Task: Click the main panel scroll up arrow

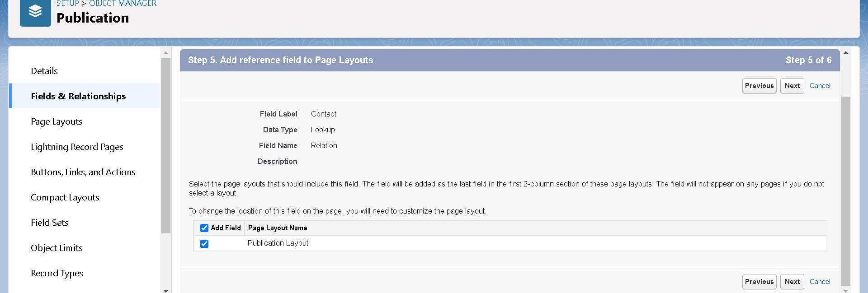Action: 845,53
